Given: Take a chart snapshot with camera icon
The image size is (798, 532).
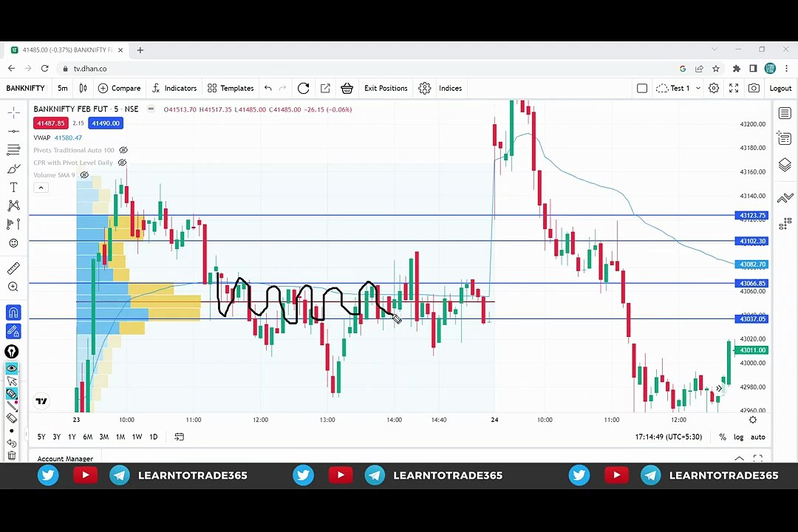Looking at the screenshot, I should (x=754, y=88).
